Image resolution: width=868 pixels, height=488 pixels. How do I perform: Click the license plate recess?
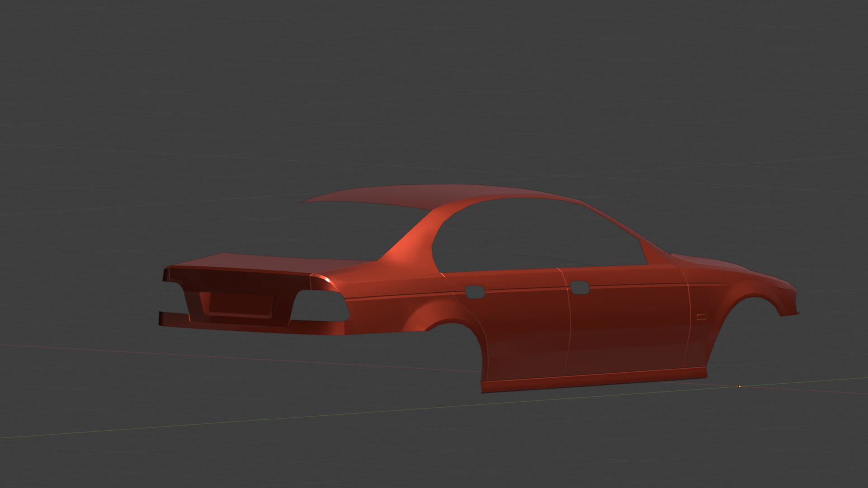coord(242,304)
